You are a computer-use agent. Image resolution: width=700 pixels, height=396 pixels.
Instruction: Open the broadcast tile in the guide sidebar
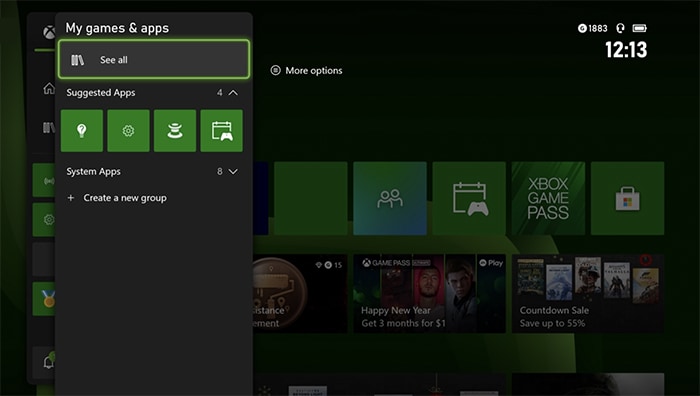pos(44,180)
